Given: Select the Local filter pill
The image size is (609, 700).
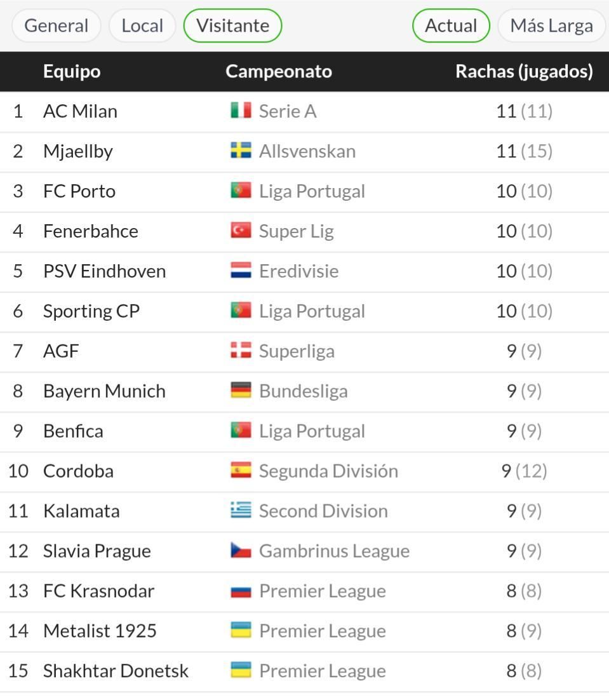Looking at the screenshot, I should [x=142, y=26].
